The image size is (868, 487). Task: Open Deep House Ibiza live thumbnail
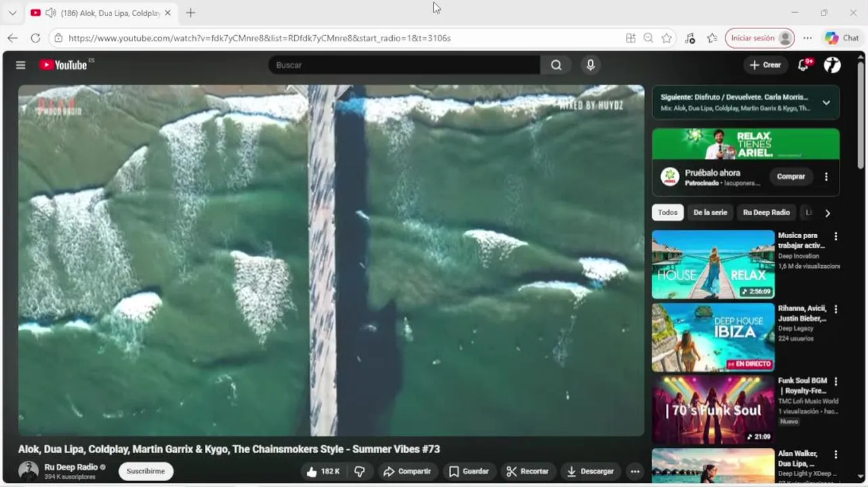point(713,338)
